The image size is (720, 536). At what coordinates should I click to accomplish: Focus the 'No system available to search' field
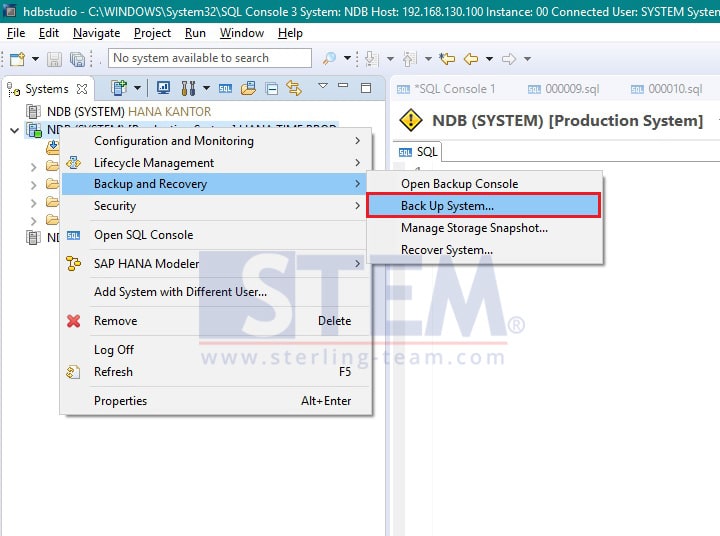[x=210, y=58]
